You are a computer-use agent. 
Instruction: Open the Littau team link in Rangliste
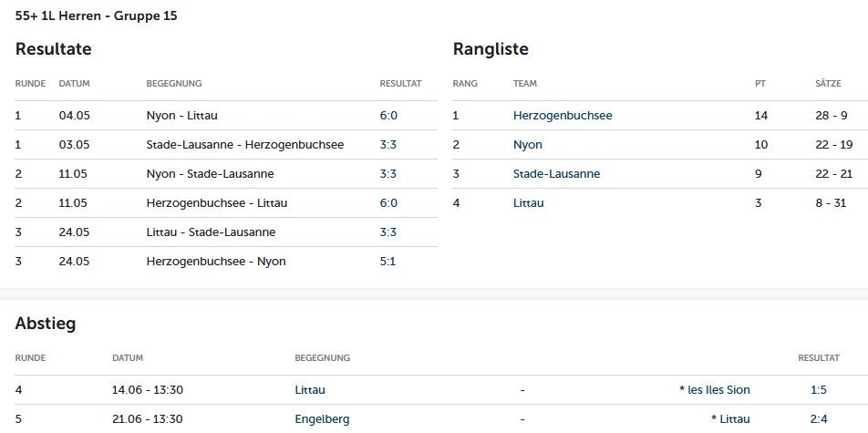tap(528, 203)
